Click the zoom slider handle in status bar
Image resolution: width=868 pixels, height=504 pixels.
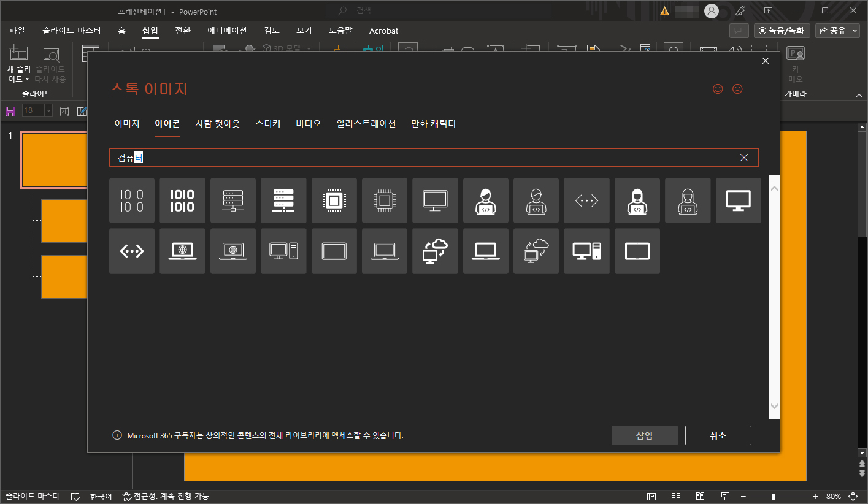point(773,496)
